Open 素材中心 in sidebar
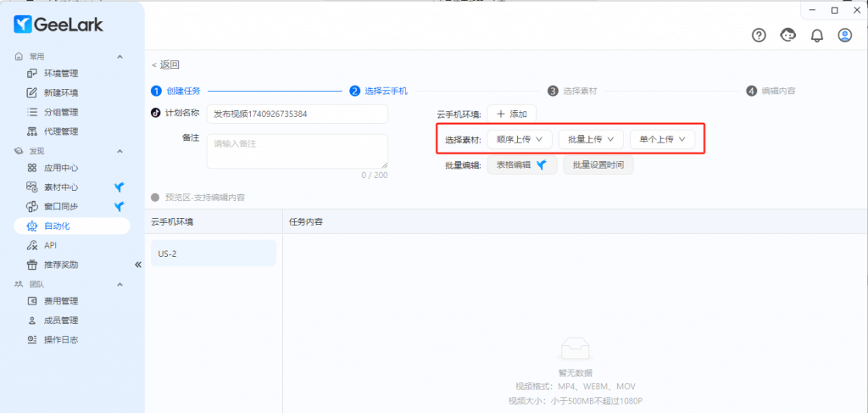Image resolution: width=868 pixels, height=413 pixels. pos(61,187)
